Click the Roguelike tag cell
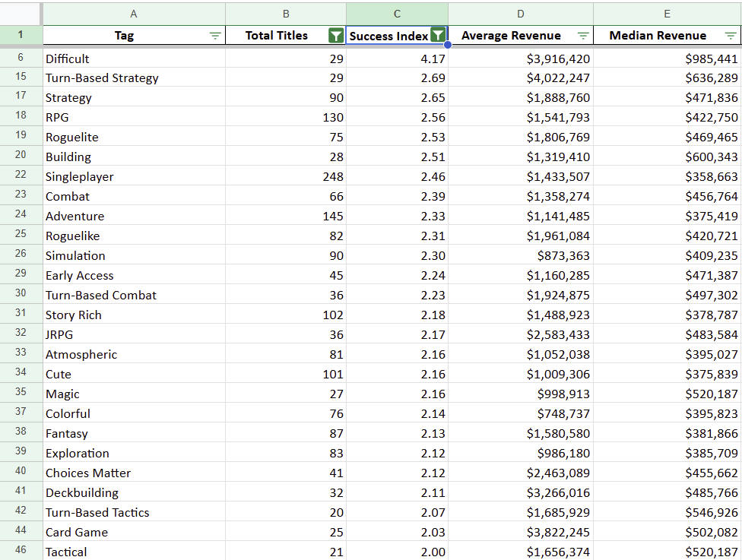Viewport: 742px width, 560px height. 134,236
